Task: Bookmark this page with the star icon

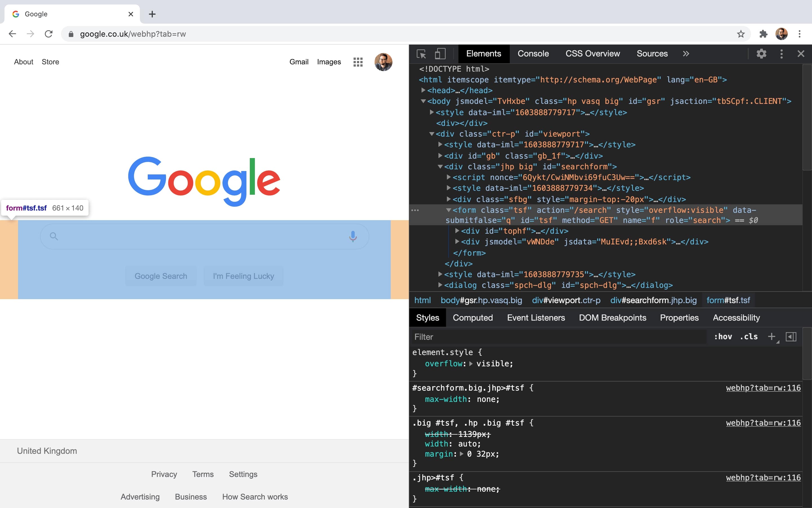Action: pos(741,34)
